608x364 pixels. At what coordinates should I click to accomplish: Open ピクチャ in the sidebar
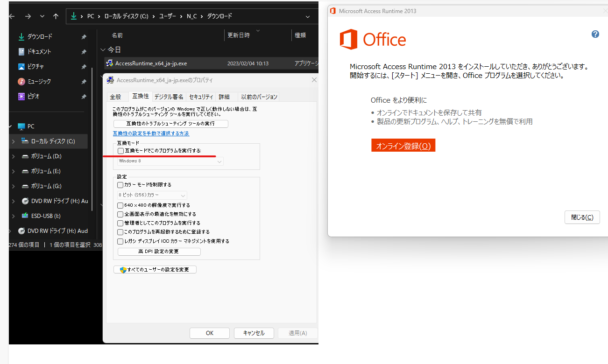tap(35, 66)
